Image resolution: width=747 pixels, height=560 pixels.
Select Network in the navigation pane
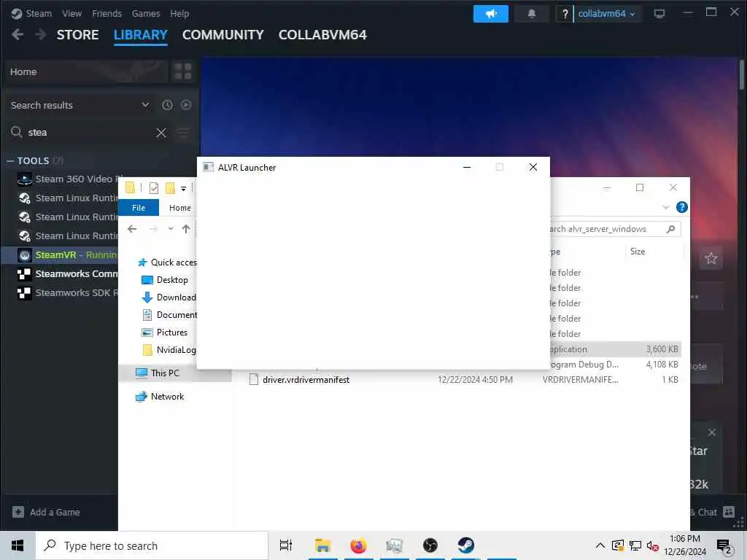click(x=160, y=397)
